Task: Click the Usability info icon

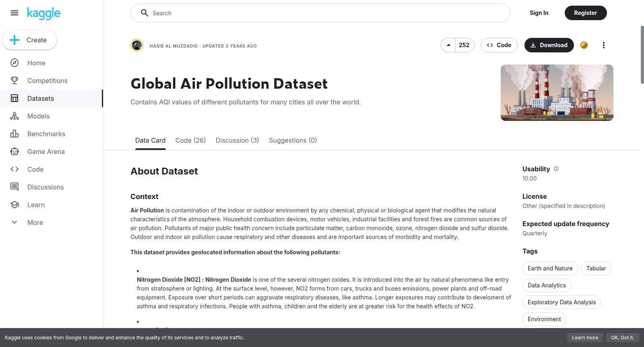Action: pos(556,169)
